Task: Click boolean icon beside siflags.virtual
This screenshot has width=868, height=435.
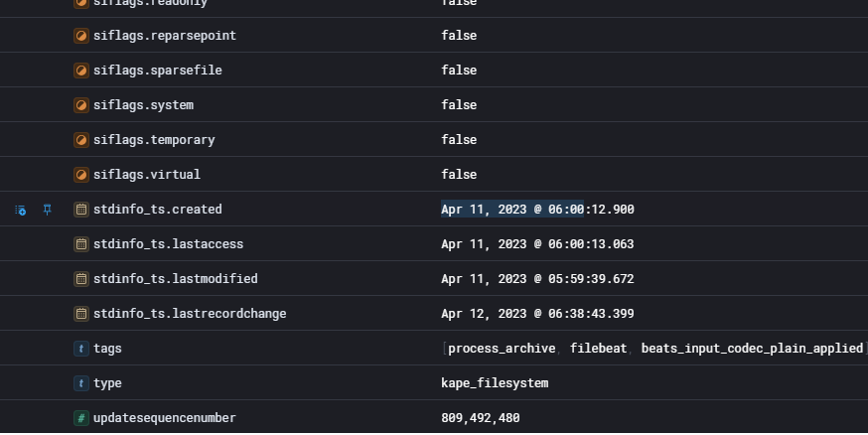Action: pos(81,175)
